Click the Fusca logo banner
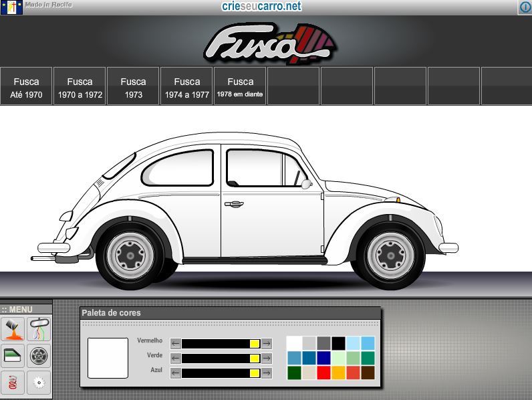532x400 pixels. point(270,43)
